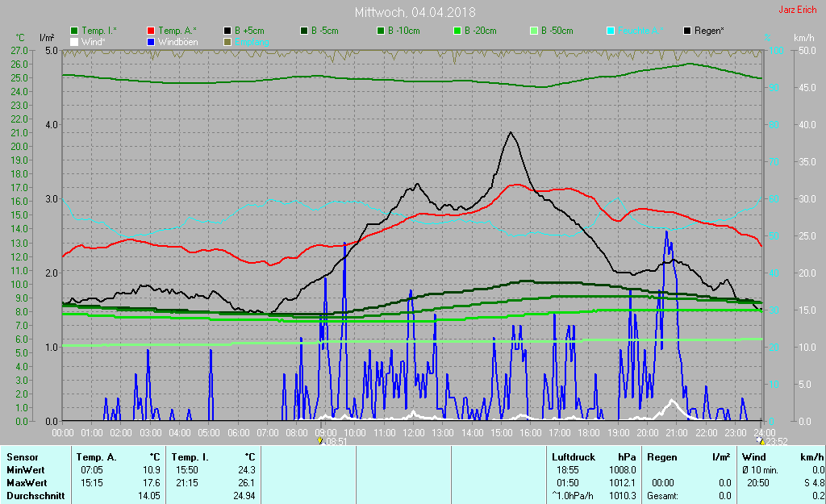Click the B -10cm legend color square
The image size is (826, 504).
pos(382,31)
